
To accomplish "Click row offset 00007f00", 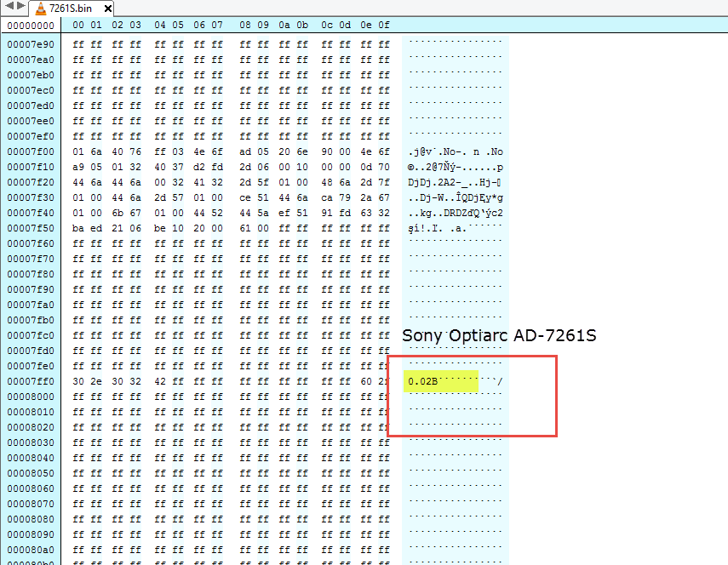I will point(31,151).
